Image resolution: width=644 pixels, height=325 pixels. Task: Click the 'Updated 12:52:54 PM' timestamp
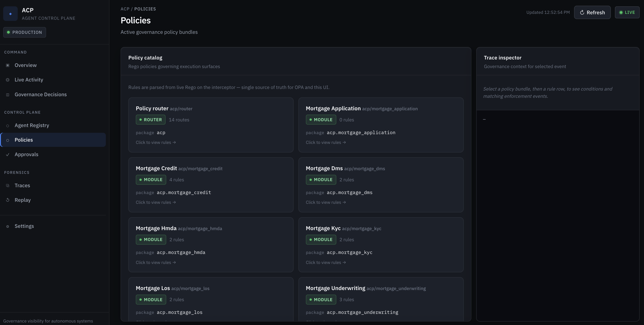(x=548, y=12)
